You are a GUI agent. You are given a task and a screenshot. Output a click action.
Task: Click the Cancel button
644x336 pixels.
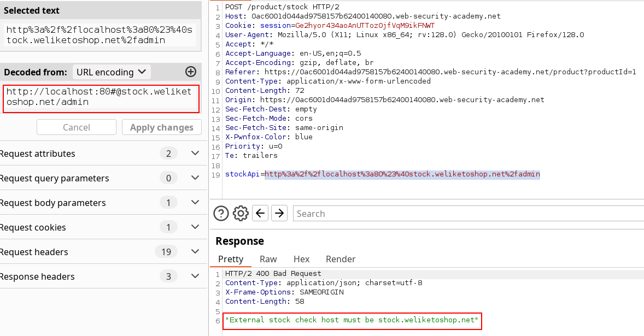(77, 127)
